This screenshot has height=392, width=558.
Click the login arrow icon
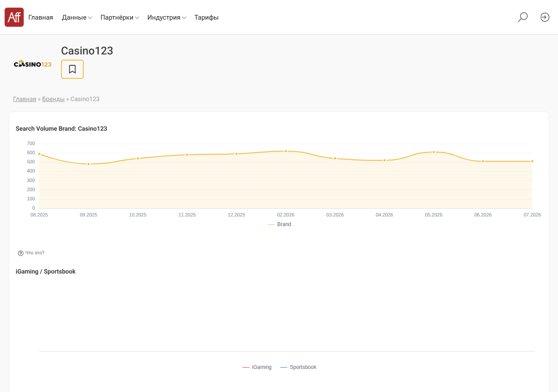(x=545, y=17)
